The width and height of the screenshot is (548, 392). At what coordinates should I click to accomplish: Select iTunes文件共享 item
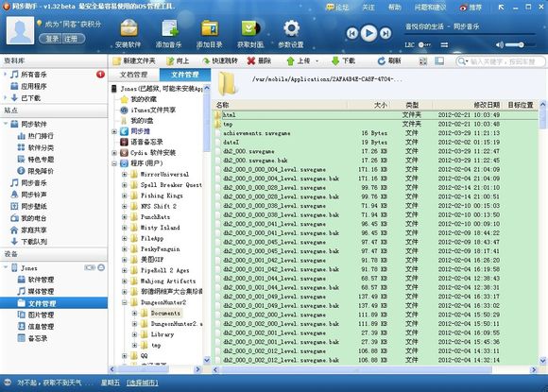(153, 111)
